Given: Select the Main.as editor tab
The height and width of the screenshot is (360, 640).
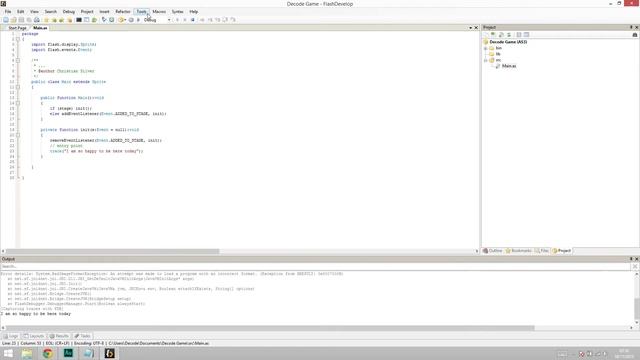Looking at the screenshot, I should (40, 28).
